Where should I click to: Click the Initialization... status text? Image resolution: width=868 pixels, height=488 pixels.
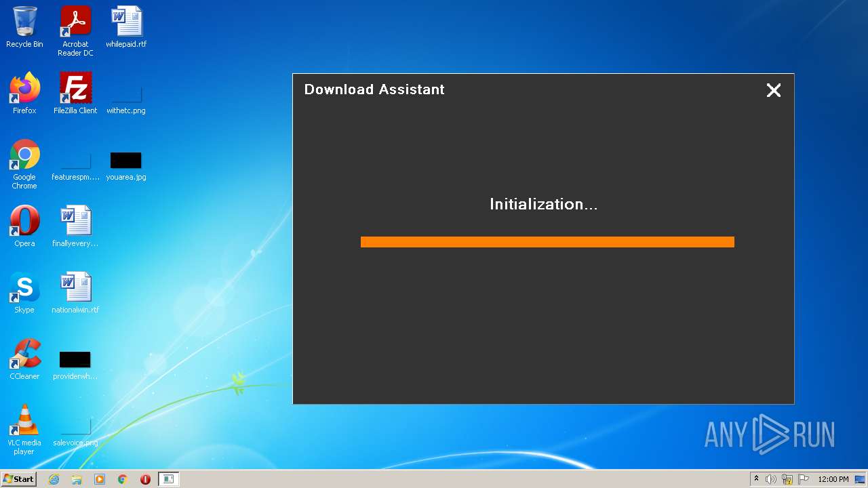(544, 204)
